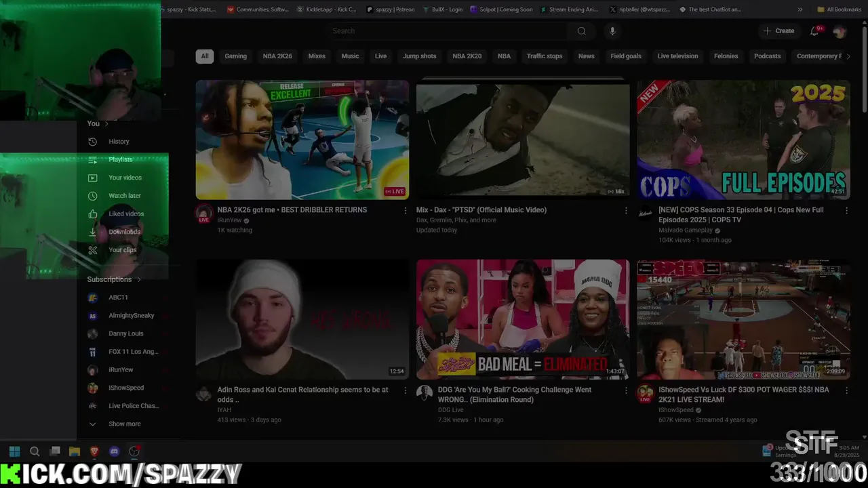
Task: Select the Traffic stops chip
Action: point(545,56)
